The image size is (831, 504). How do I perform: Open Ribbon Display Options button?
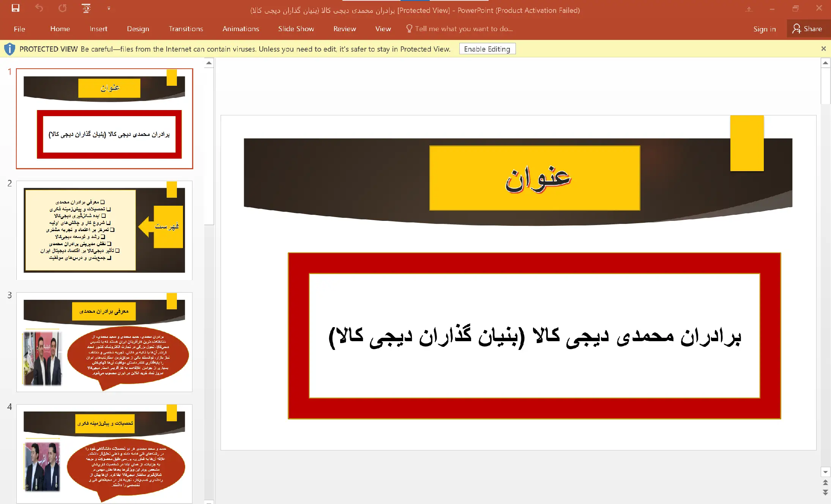(749, 9)
